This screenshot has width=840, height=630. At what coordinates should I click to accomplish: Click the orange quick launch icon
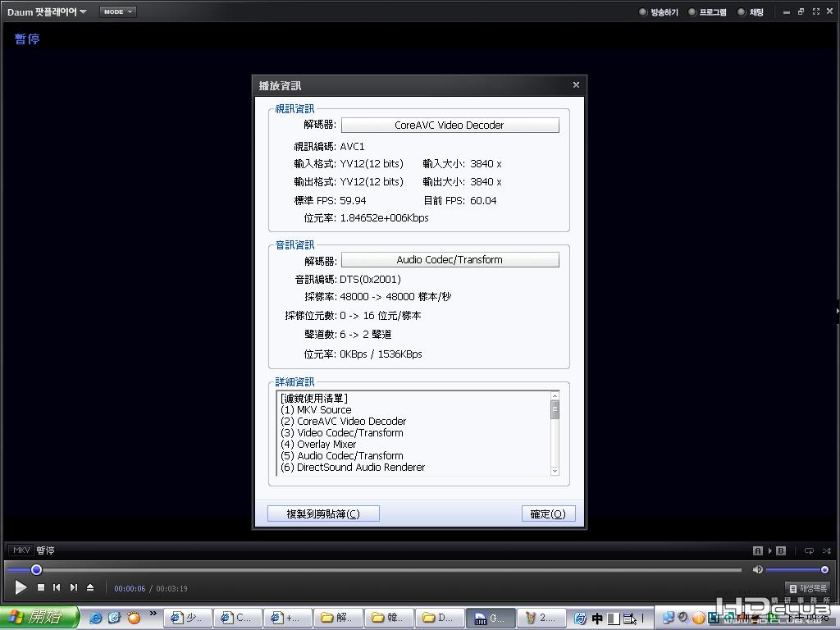(134, 618)
